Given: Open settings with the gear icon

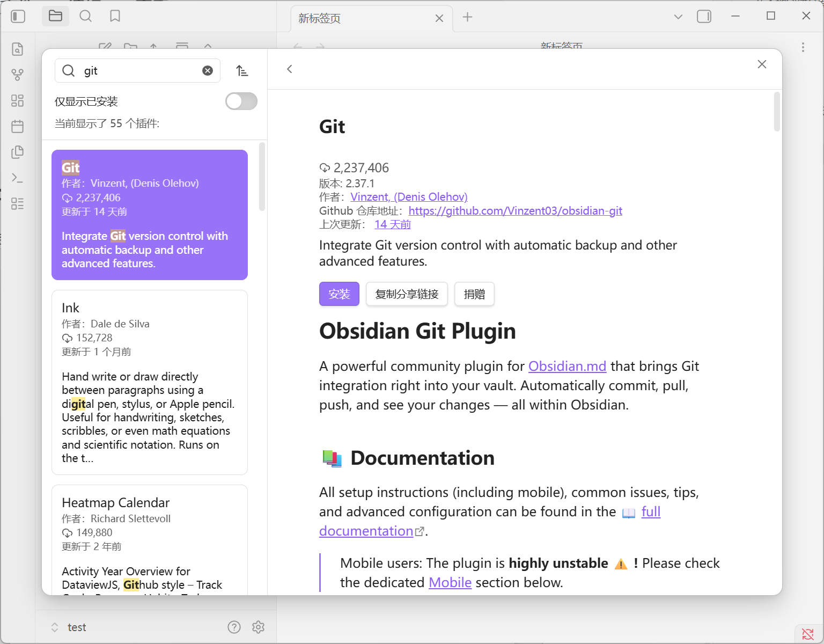Looking at the screenshot, I should pyautogui.click(x=258, y=627).
